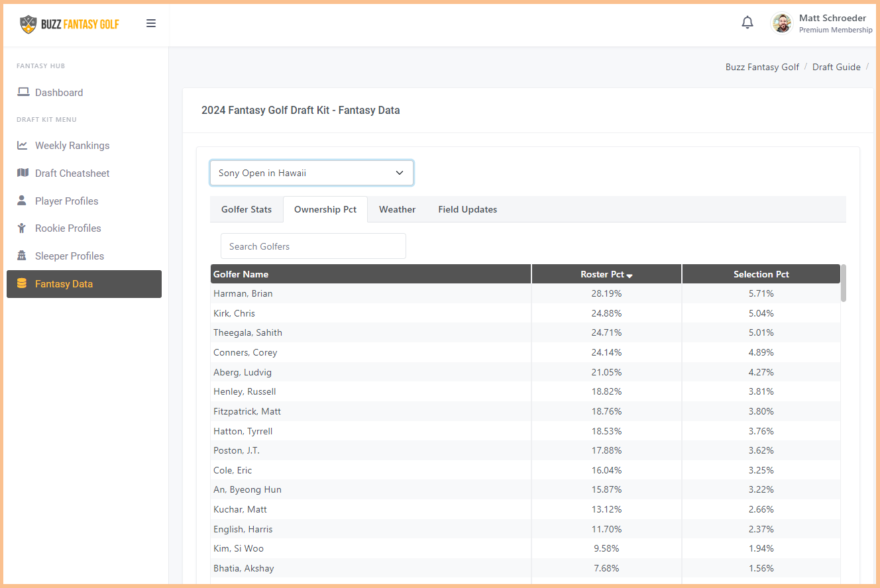Click the Premium Membership label
Viewport: 880px width, 588px height.
coord(836,30)
